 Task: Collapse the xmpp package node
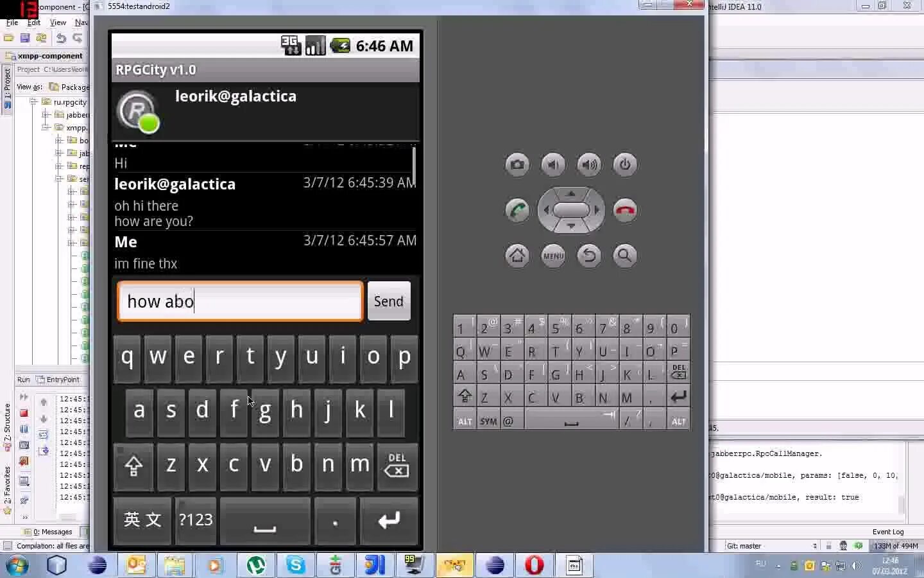click(x=46, y=127)
